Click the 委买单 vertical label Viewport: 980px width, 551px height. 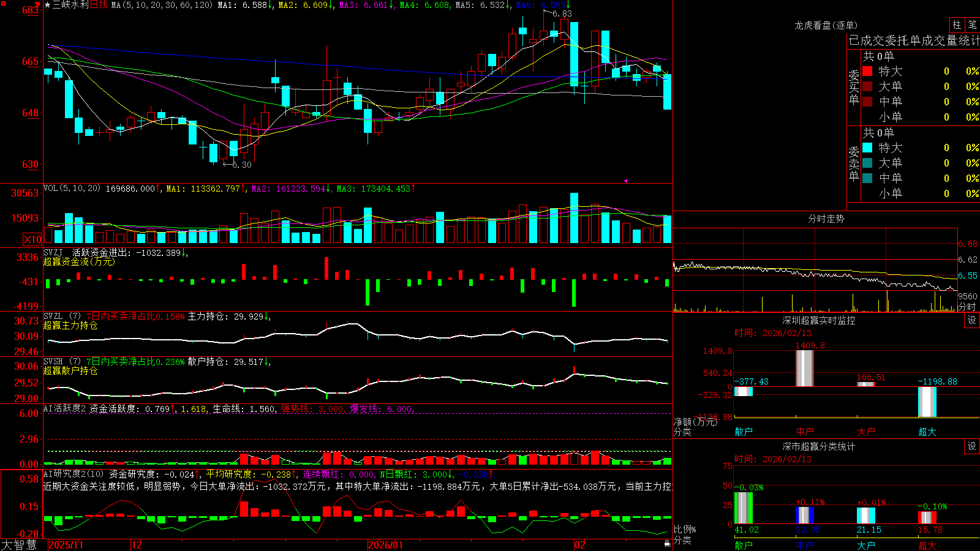(x=854, y=88)
